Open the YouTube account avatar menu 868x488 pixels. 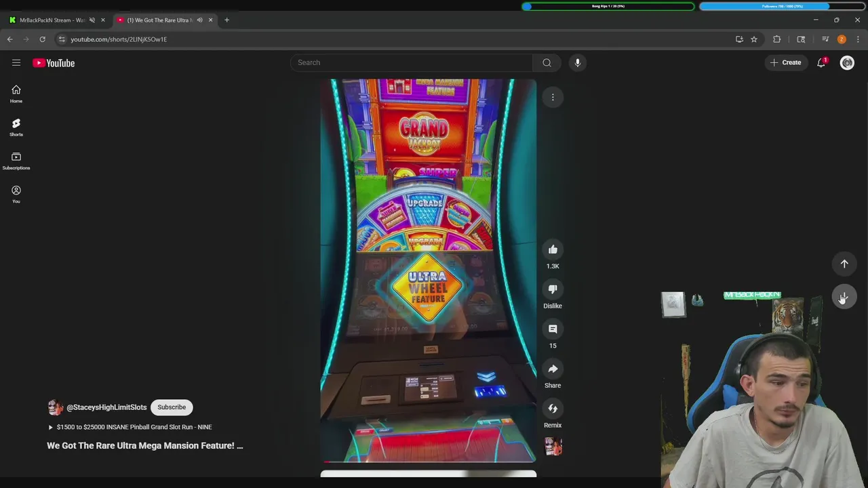point(847,62)
